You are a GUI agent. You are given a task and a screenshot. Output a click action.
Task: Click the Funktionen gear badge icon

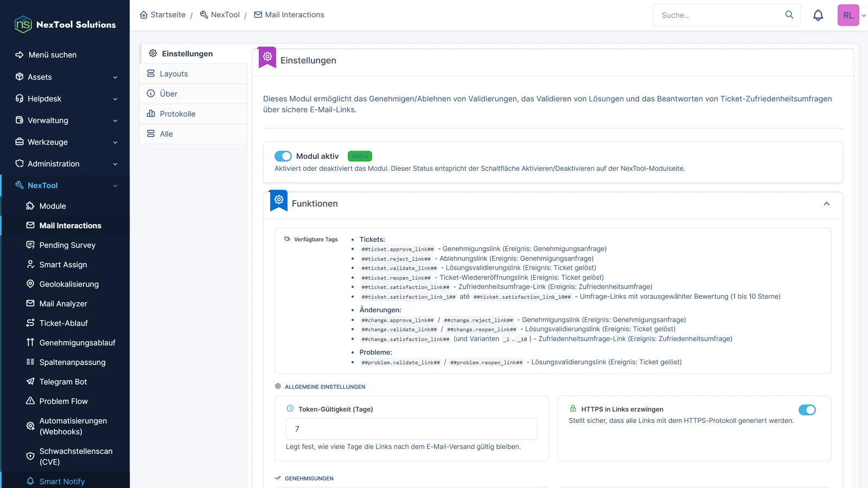pos(279,200)
